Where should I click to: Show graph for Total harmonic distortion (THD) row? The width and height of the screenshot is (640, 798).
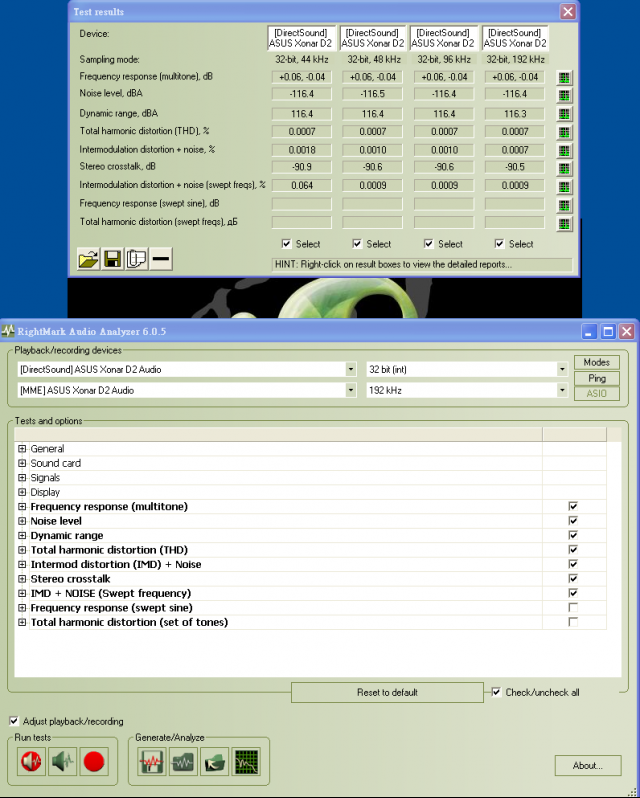[x=564, y=132]
